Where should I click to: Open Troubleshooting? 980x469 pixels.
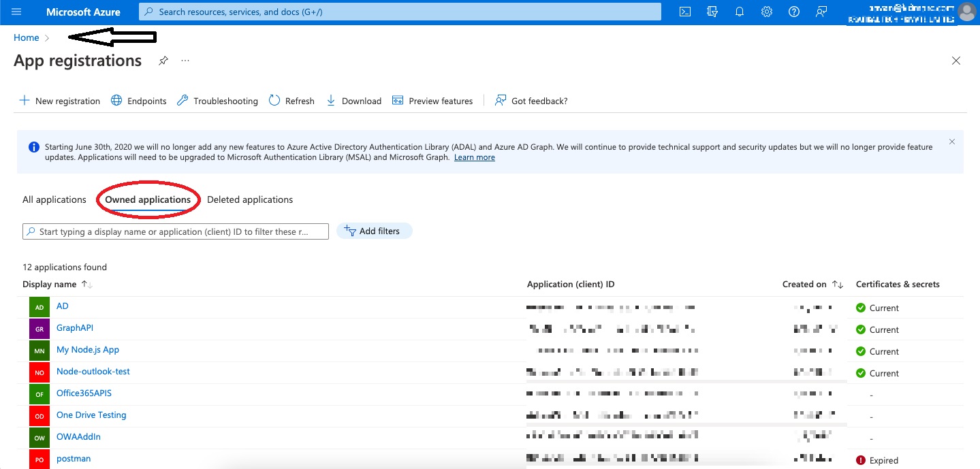point(217,101)
